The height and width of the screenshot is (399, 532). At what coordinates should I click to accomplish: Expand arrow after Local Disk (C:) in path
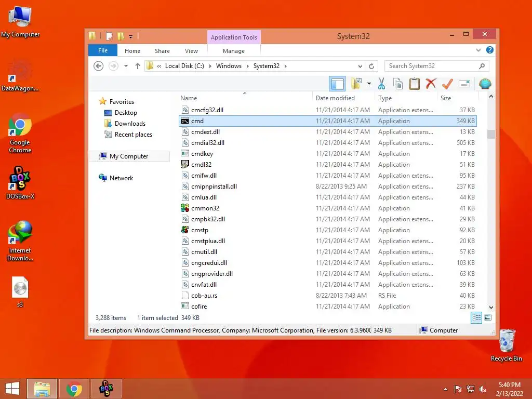click(x=210, y=66)
